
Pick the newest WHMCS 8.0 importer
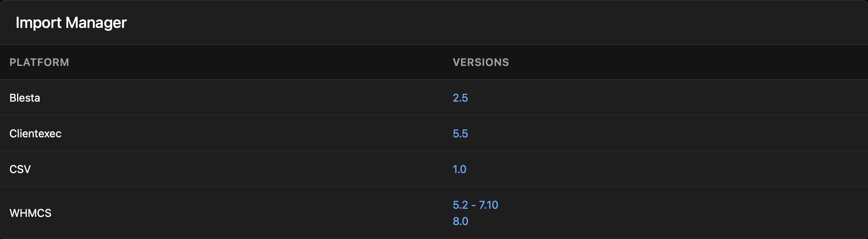460,221
